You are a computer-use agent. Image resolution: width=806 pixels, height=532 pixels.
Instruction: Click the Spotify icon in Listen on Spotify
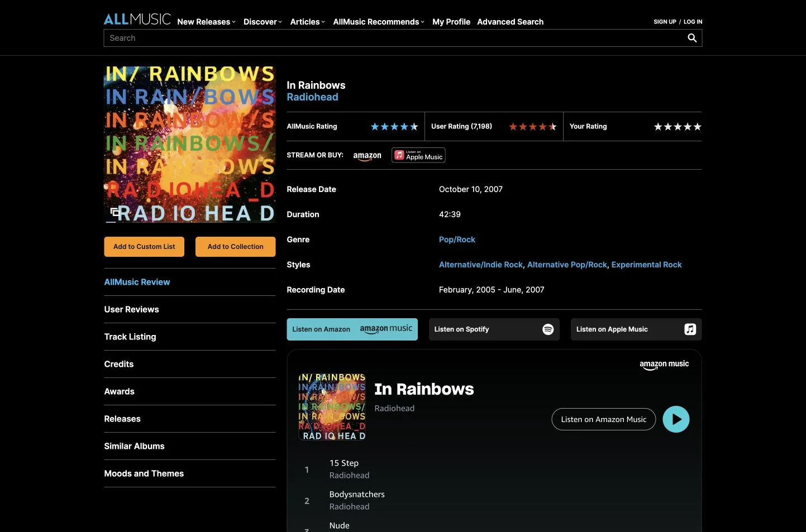coord(548,329)
